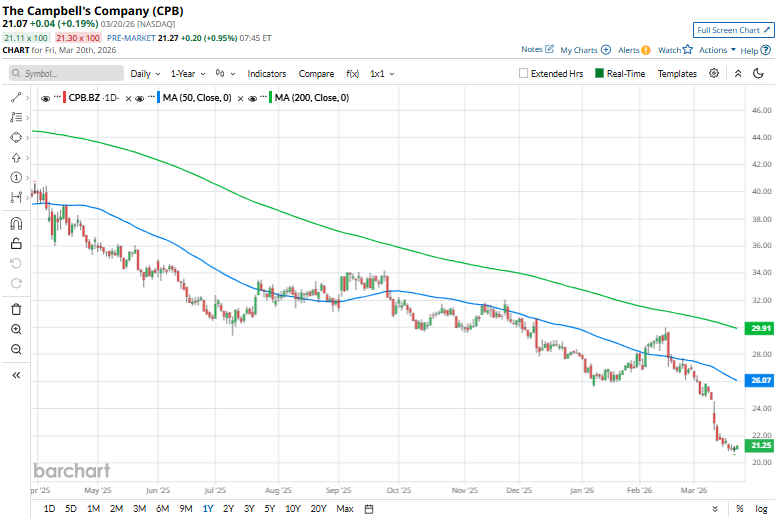777x522 pixels.
Task: Switch to percent scale
Action: [x=740, y=509]
